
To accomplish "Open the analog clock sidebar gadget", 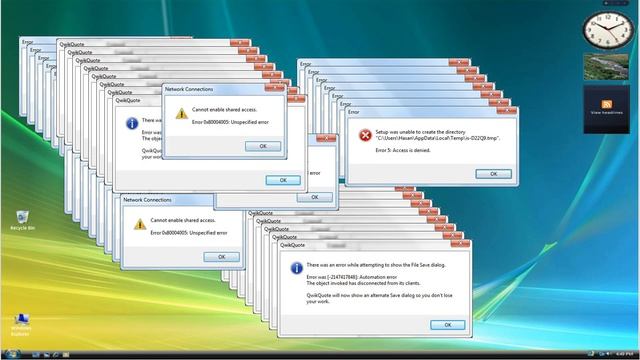I will click(x=608, y=30).
